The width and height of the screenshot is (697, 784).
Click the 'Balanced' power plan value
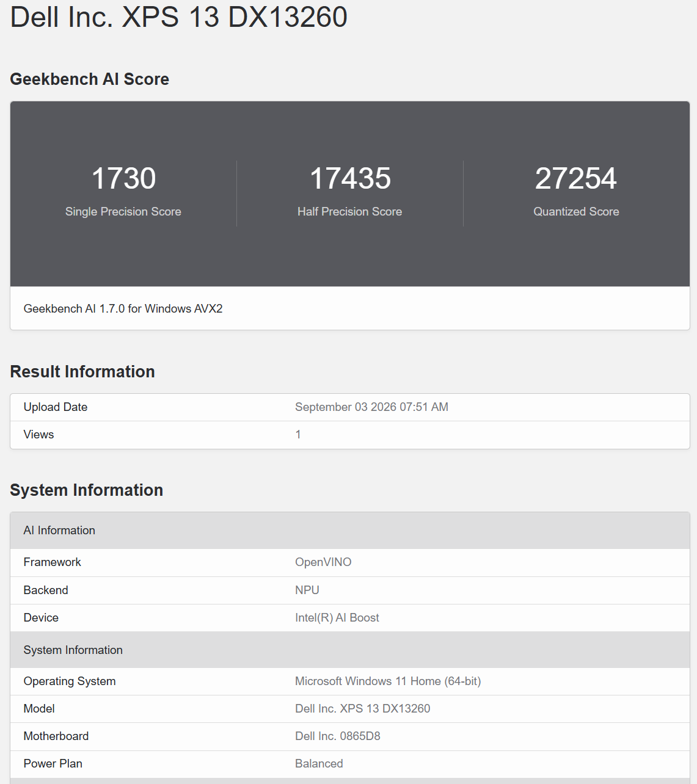(x=319, y=764)
